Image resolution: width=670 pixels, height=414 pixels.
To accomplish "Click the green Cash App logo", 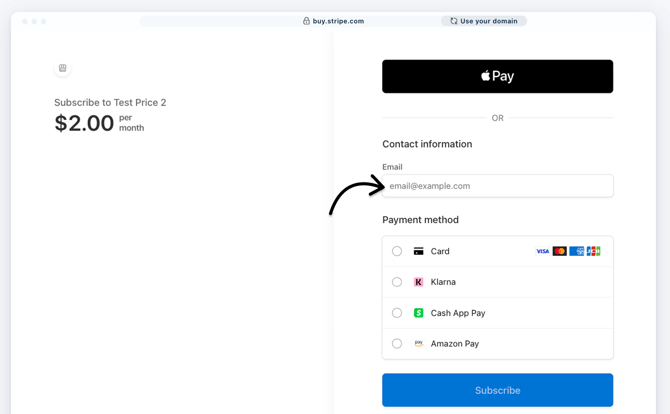I will (x=418, y=313).
